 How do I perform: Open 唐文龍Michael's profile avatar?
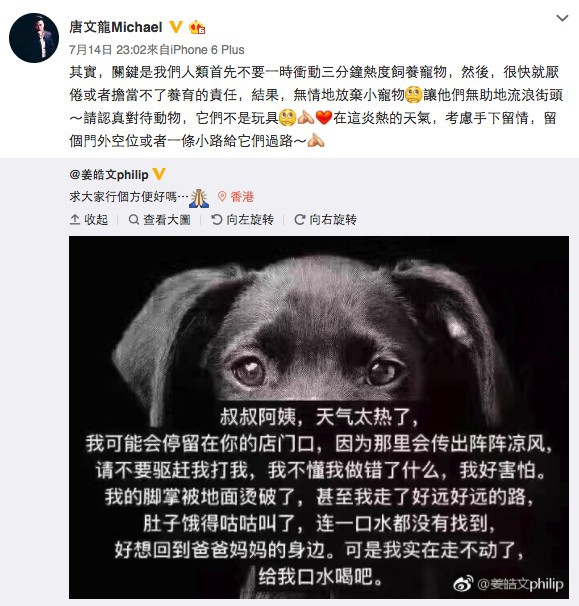pyautogui.click(x=34, y=38)
